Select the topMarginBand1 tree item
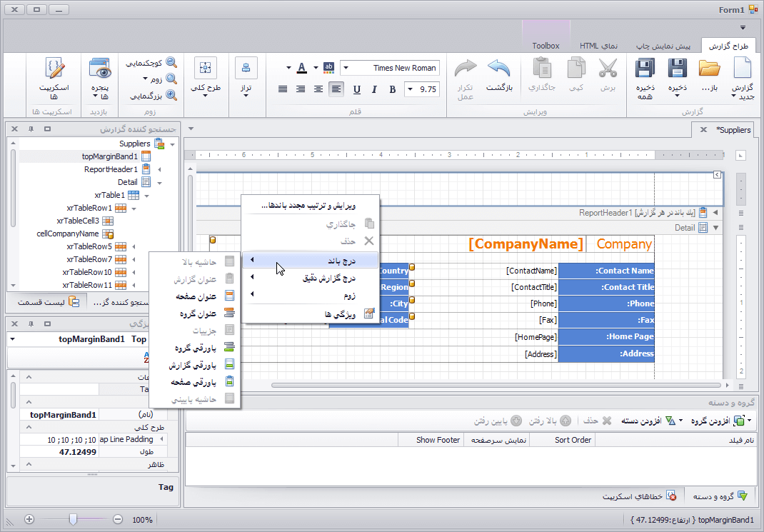Viewport: 764px width, 532px height. coord(109,156)
